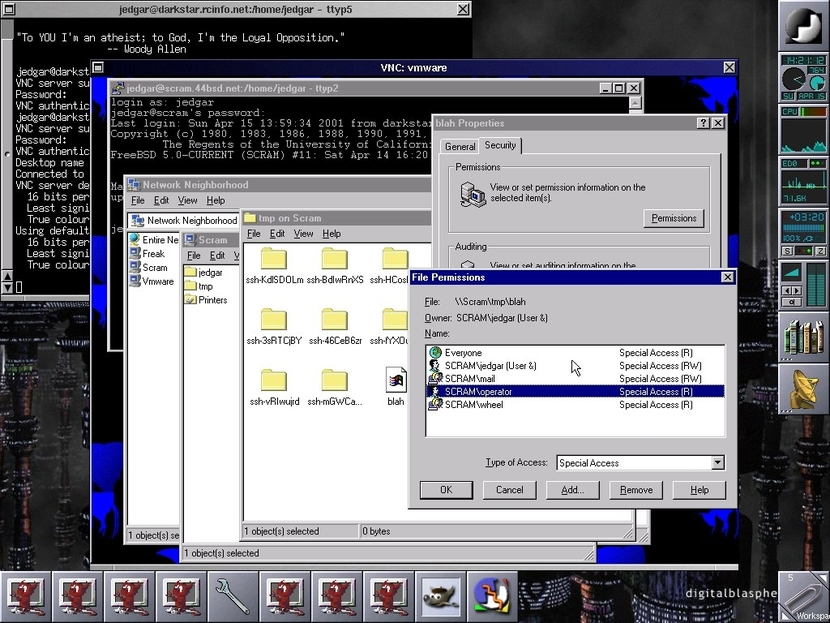Open Help menu in Network Neighborhood window
The height and width of the screenshot is (623, 830).
(x=215, y=200)
